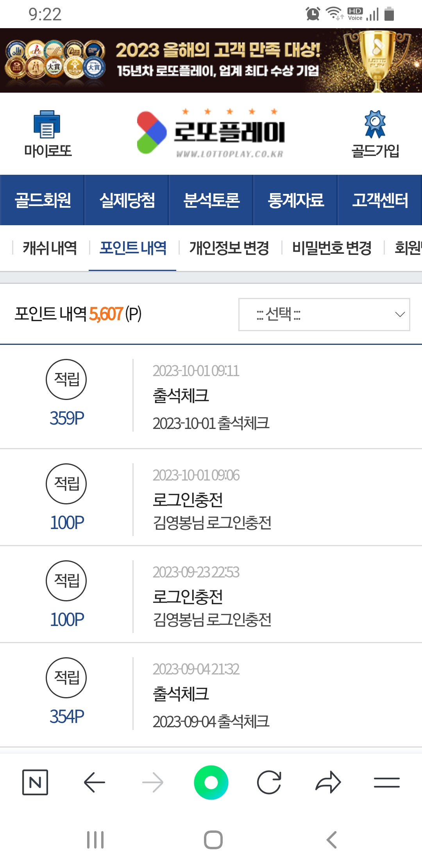Open the 골드회원 menu
422x868 pixels.
click(x=43, y=200)
